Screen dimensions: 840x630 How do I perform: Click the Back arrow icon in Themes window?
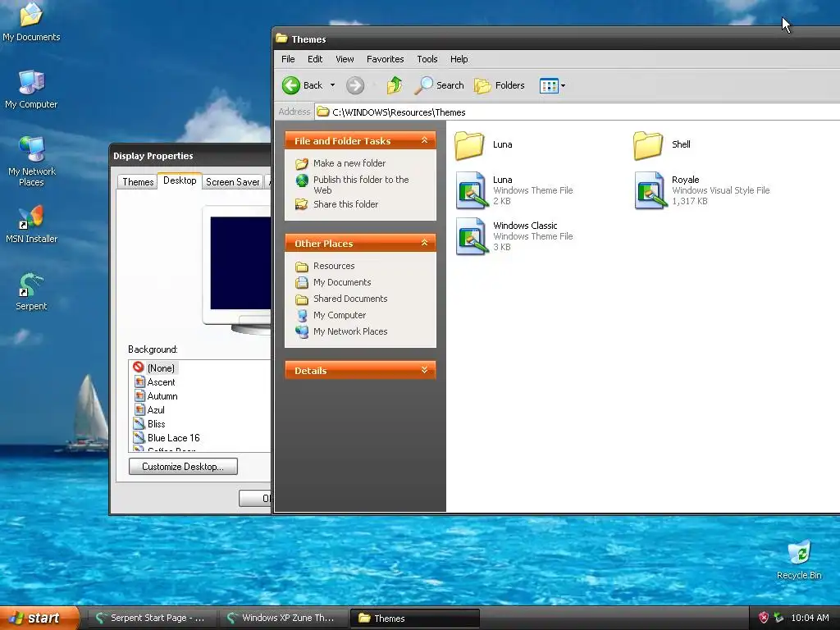tap(291, 85)
